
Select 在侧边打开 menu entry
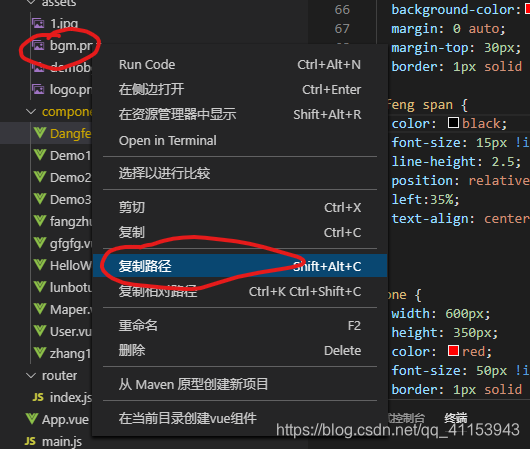click(240, 90)
